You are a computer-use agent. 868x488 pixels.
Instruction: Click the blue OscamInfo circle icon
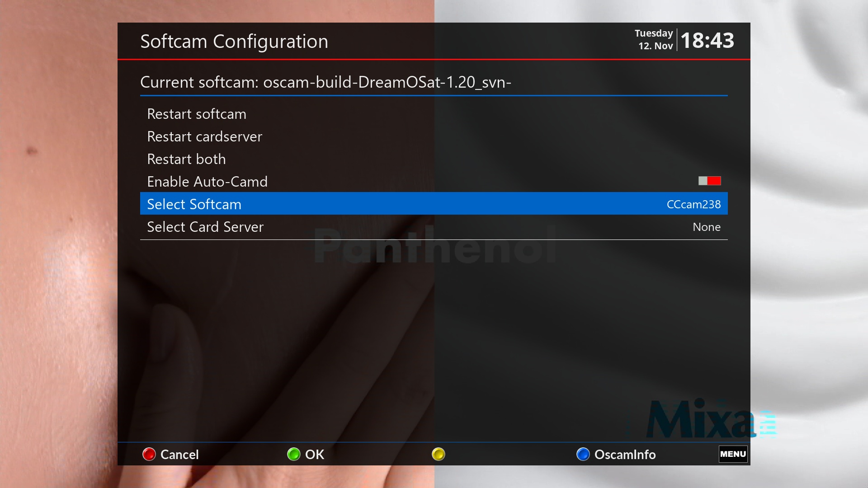tap(583, 454)
